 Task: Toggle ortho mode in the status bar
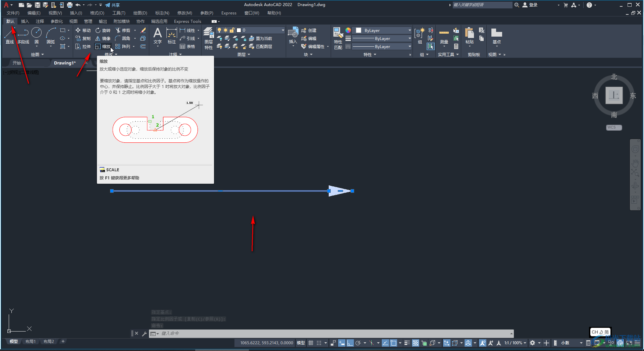(350, 343)
